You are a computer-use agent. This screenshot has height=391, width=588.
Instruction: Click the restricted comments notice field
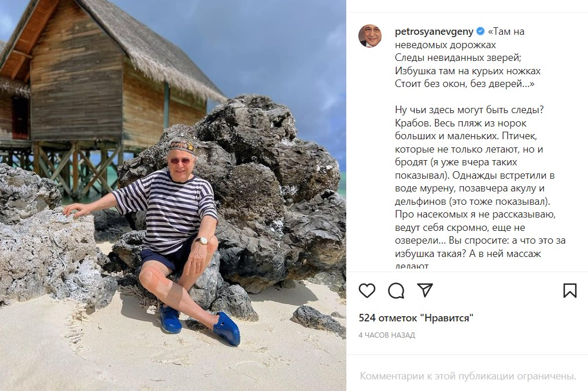tap(467, 375)
